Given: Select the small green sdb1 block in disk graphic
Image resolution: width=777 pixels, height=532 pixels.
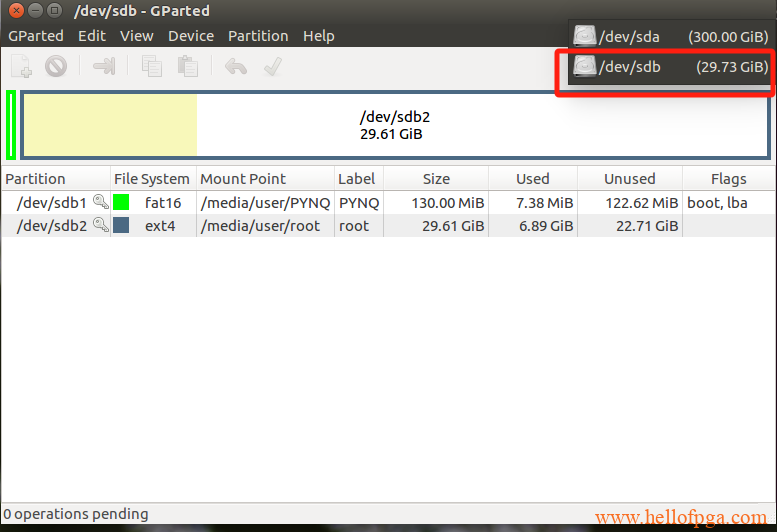Looking at the screenshot, I should click(x=11, y=125).
